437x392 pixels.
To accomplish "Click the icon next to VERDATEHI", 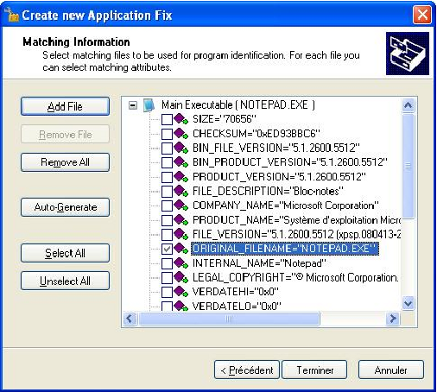I will (181, 292).
